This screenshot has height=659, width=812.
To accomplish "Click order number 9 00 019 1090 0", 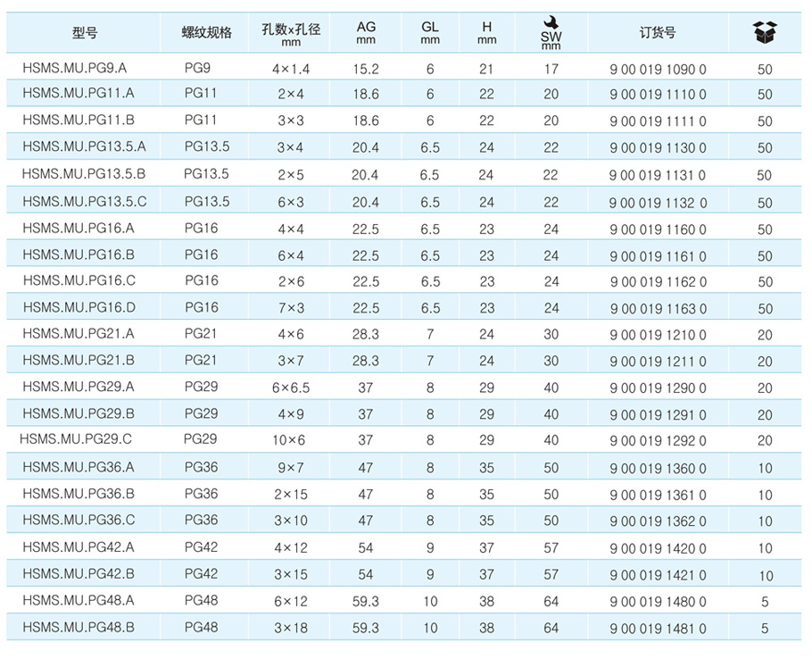I will click(x=658, y=69).
